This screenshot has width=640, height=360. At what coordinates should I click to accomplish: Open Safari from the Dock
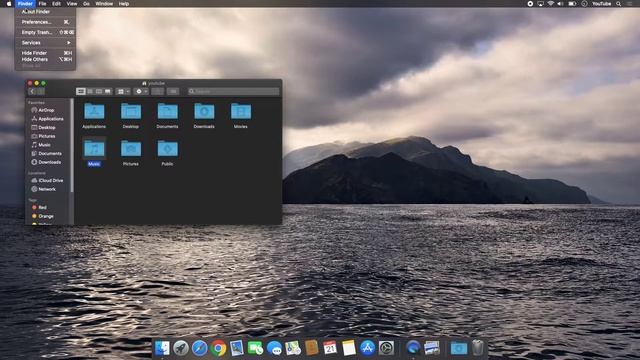pos(200,348)
